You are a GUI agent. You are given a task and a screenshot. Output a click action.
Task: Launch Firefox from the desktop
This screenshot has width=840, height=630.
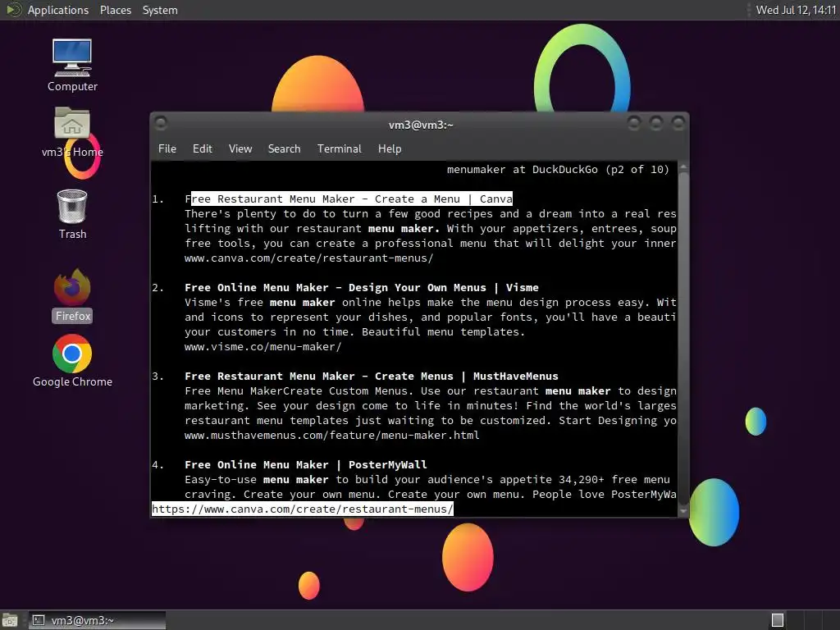point(72,295)
